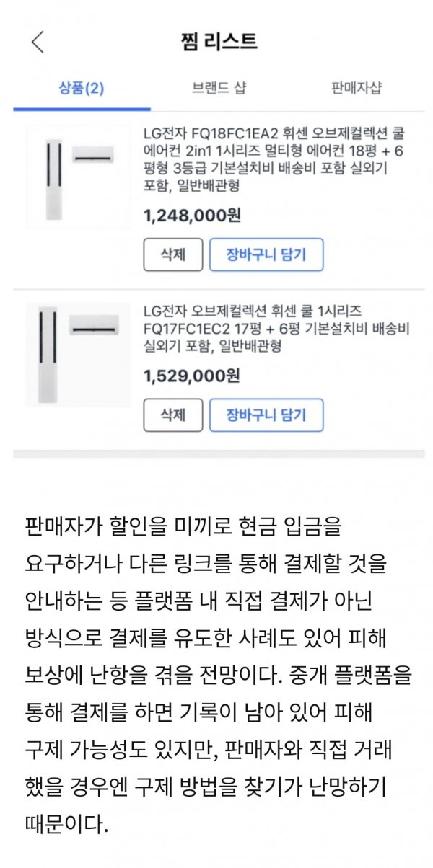Click the FQ18FC1EA2 wall-mounted unit image
Image resolution: width=433 pixels, height=868 pixels.
pyautogui.click(x=93, y=154)
